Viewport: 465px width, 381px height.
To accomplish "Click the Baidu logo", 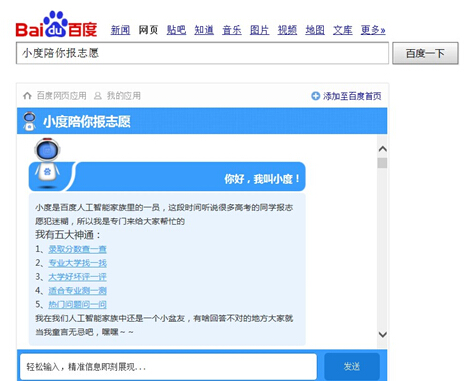I will (x=56, y=24).
